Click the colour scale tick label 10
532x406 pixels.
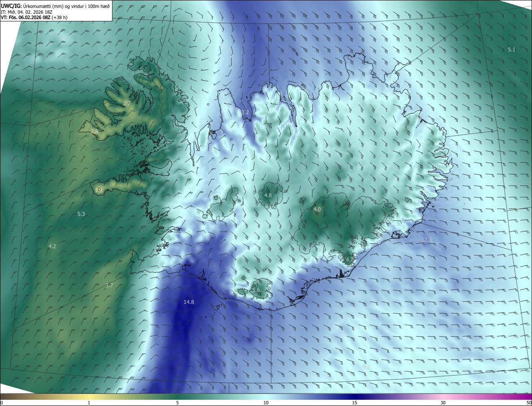[x=266, y=403]
